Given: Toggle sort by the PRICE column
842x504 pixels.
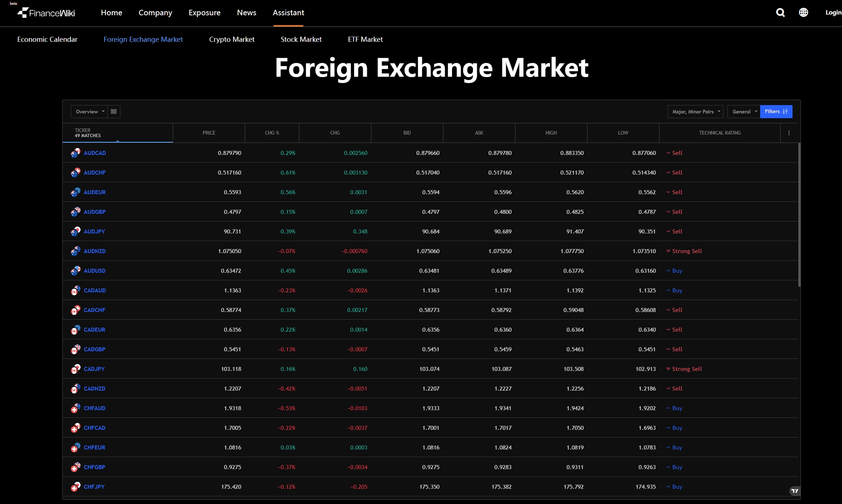Looking at the screenshot, I should pyautogui.click(x=209, y=133).
